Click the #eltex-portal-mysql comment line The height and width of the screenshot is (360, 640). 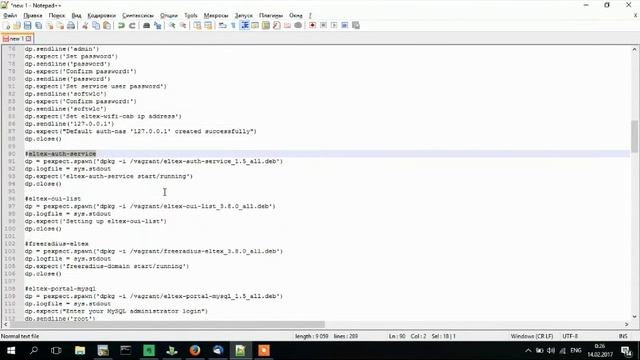60,289
